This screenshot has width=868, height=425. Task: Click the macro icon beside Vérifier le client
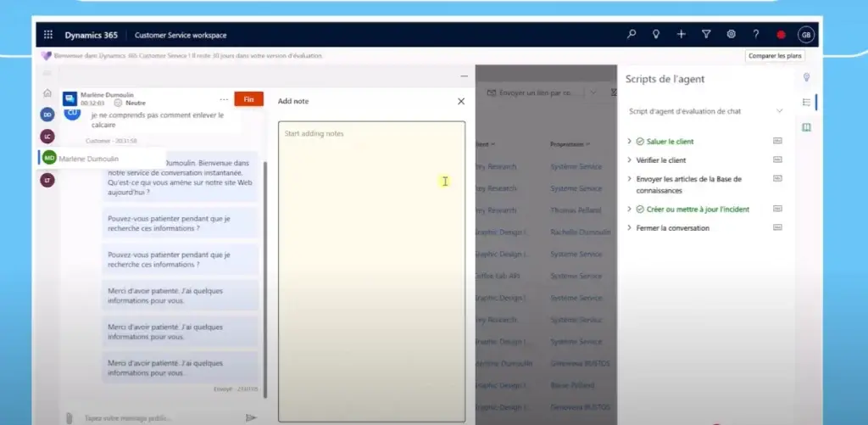[x=778, y=159]
